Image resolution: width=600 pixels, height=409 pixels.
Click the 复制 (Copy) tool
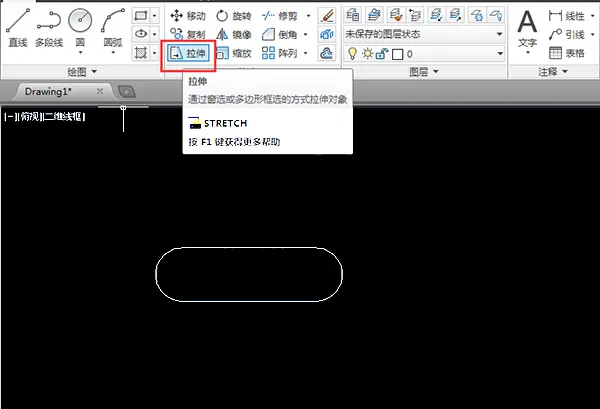pos(188,34)
